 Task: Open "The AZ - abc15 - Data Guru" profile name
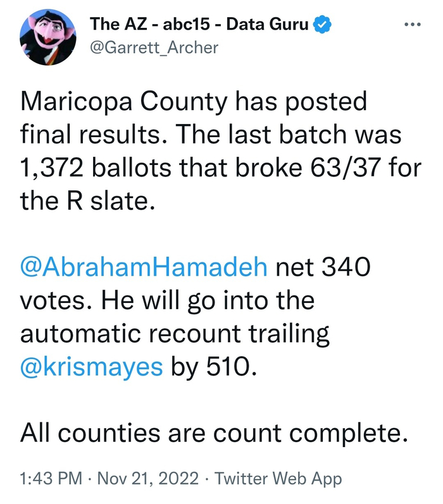199,25
